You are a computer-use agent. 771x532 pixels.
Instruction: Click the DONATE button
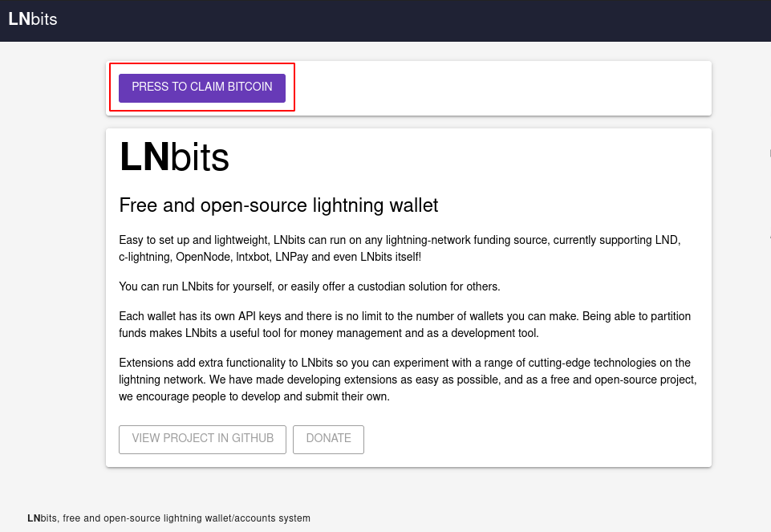tap(328, 439)
